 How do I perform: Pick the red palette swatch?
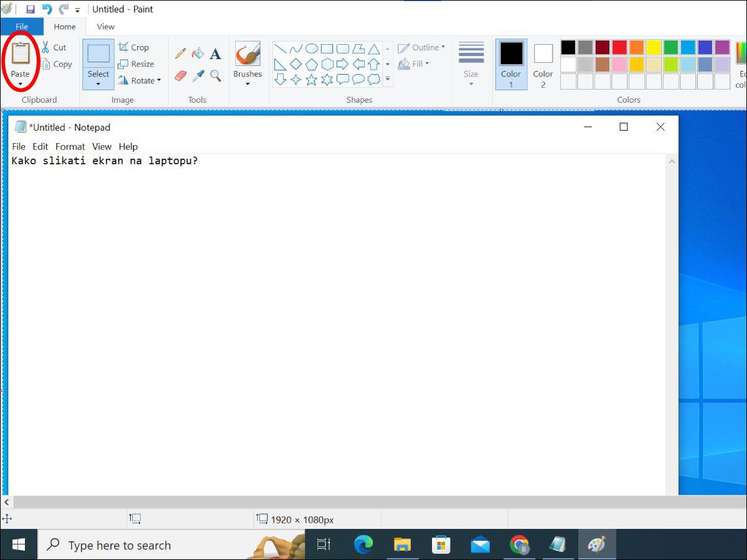619,47
